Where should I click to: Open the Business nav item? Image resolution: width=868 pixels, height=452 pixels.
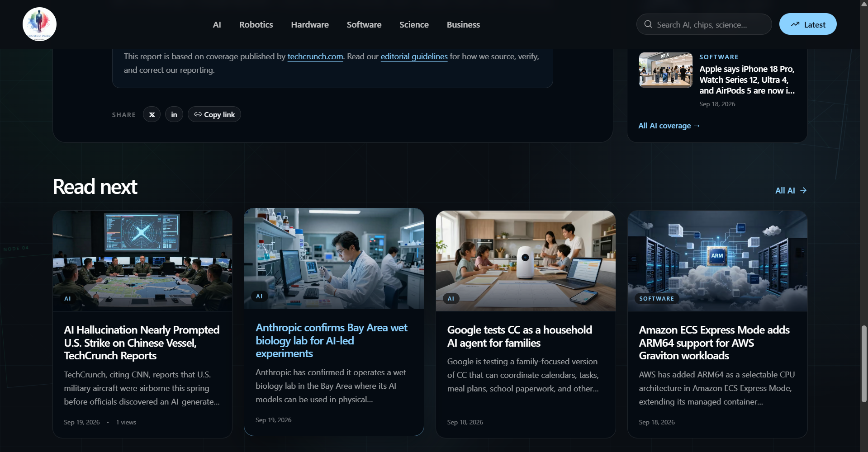(463, 24)
